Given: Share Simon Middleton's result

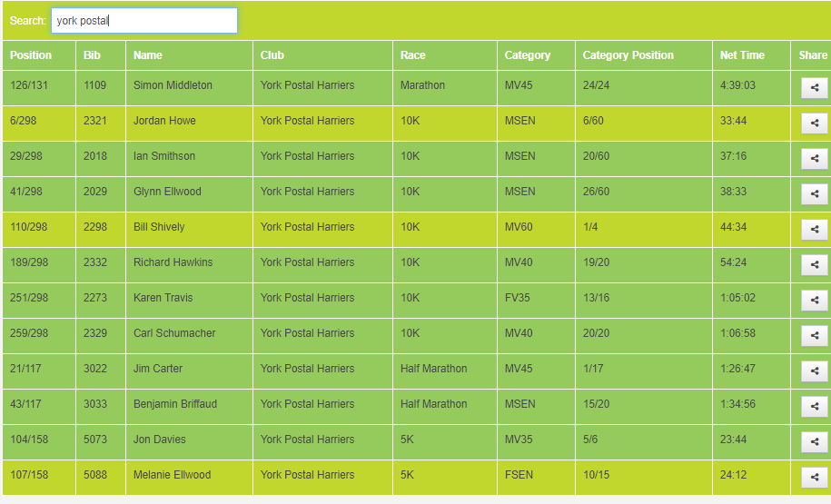Looking at the screenshot, I should tap(814, 88).
